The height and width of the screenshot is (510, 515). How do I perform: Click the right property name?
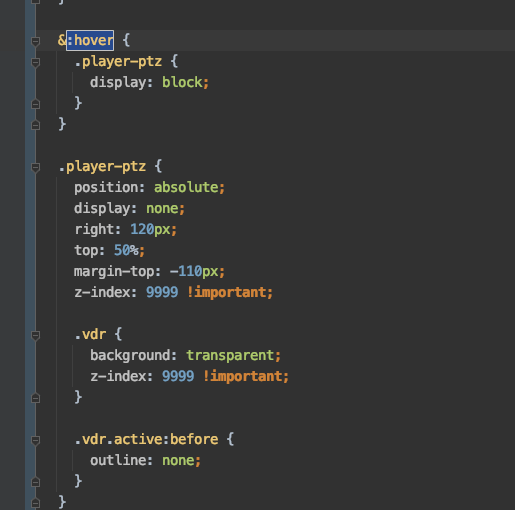coord(94,229)
